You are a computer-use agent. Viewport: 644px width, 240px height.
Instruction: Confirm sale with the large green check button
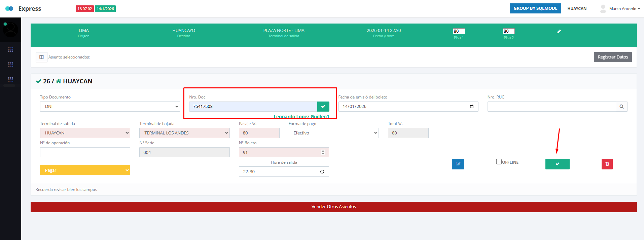pos(557,164)
